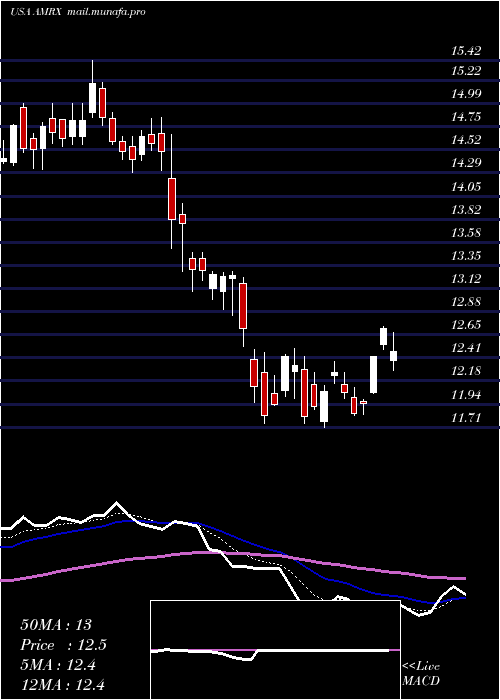Click the '50MA : 13' readout

tap(56, 625)
